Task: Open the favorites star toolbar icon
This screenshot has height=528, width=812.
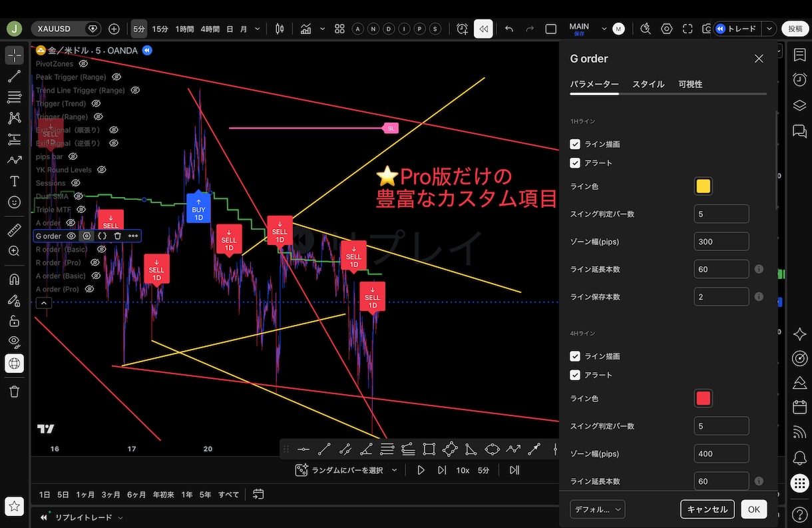Action: [14, 506]
